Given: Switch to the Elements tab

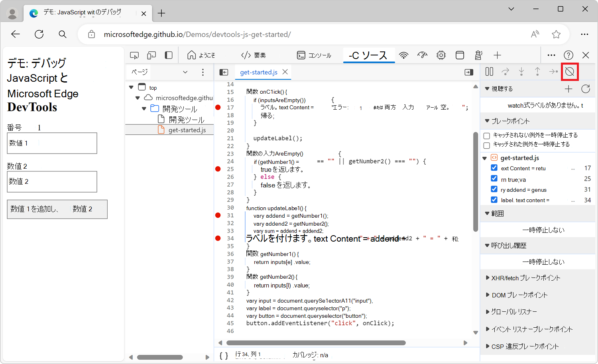Looking at the screenshot, I should click(254, 55).
